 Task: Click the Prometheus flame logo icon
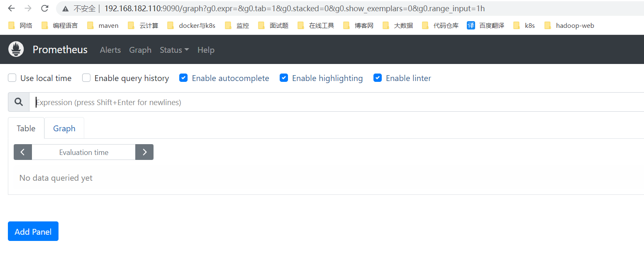(16, 49)
